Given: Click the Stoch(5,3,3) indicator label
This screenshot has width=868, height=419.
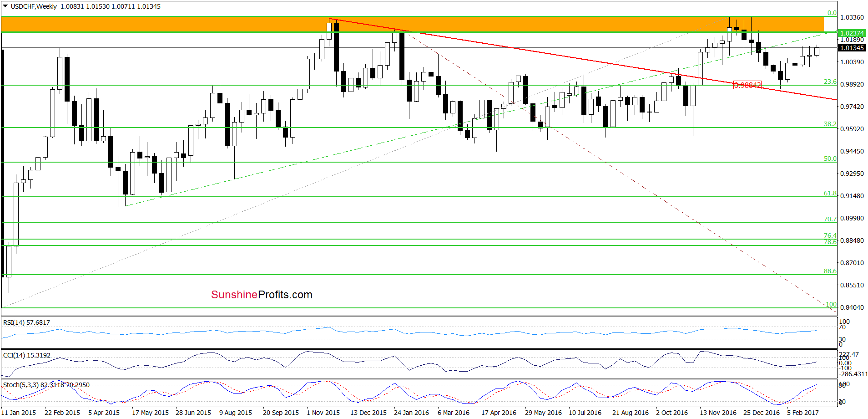Looking at the screenshot, I should click(x=46, y=385).
